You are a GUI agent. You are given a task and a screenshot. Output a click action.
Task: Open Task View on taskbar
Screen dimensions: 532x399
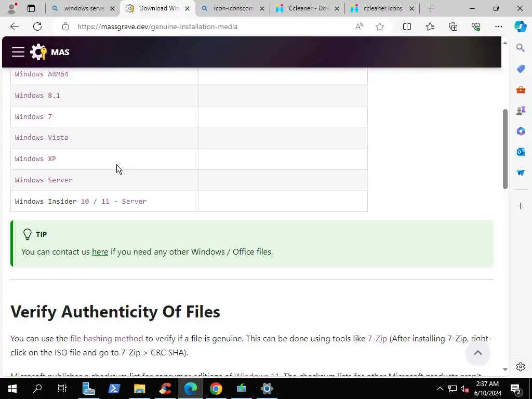point(62,389)
